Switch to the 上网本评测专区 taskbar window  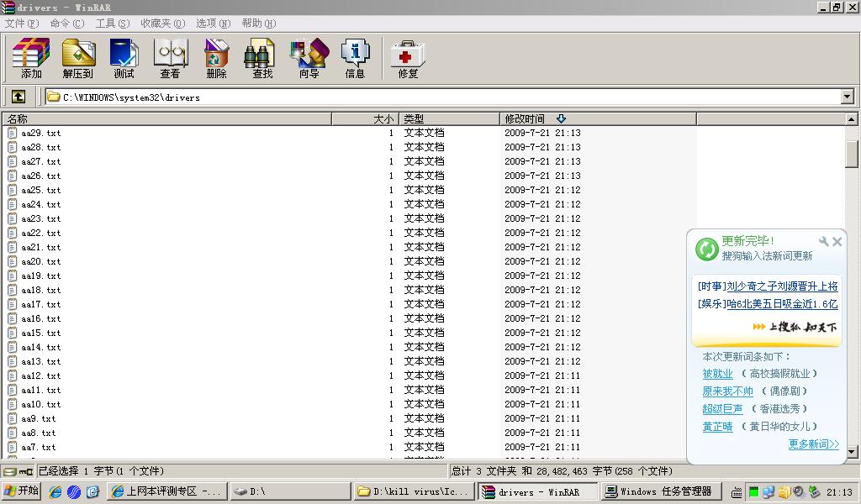[x=168, y=491]
